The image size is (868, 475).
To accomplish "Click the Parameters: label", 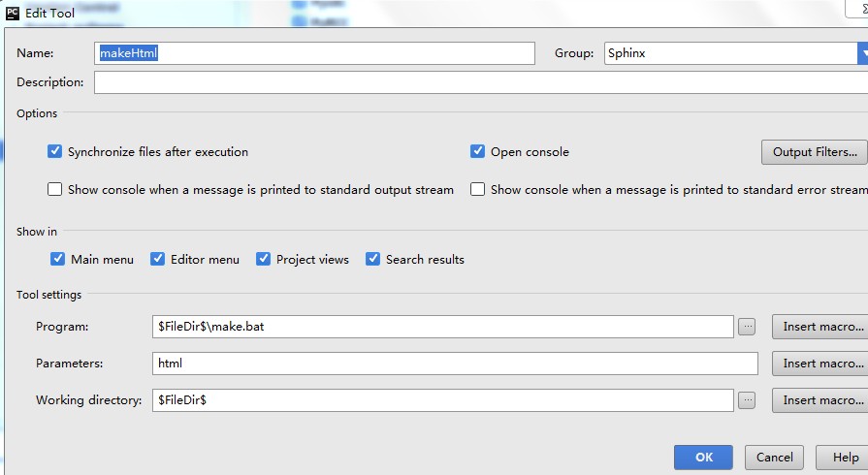I will point(69,364).
